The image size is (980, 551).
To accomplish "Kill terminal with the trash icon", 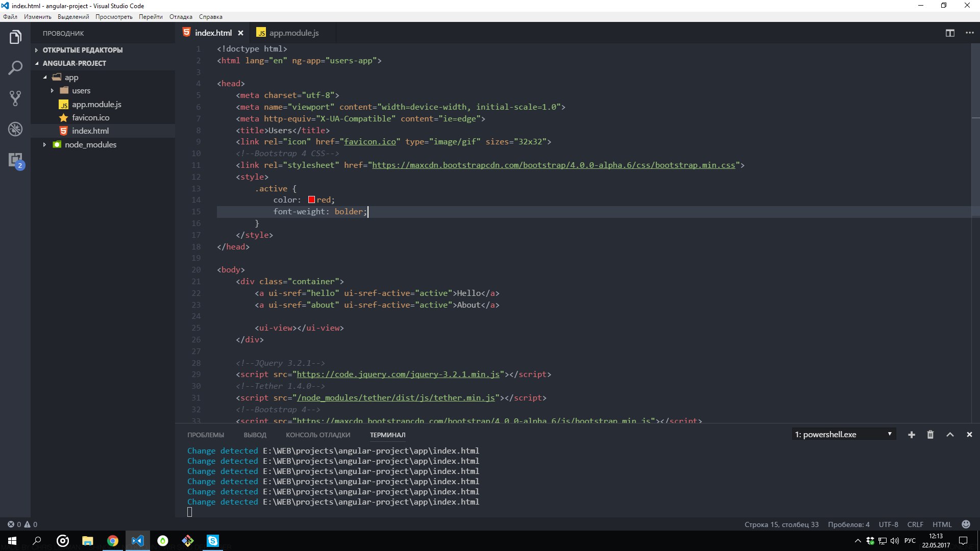I will (930, 435).
